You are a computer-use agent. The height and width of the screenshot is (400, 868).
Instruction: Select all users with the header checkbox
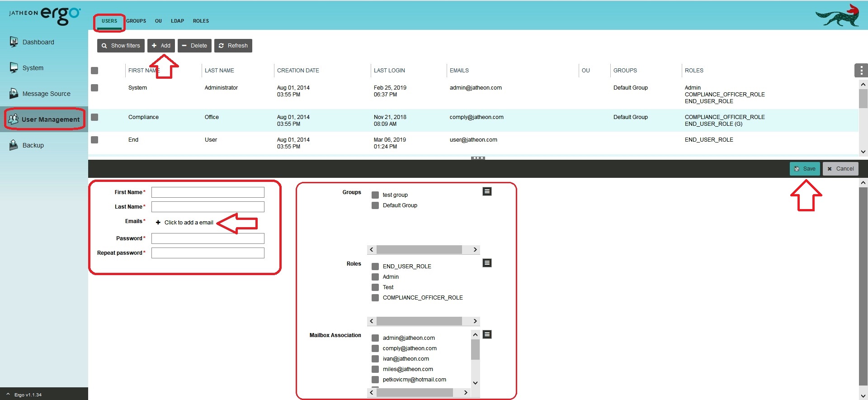coord(94,71)
